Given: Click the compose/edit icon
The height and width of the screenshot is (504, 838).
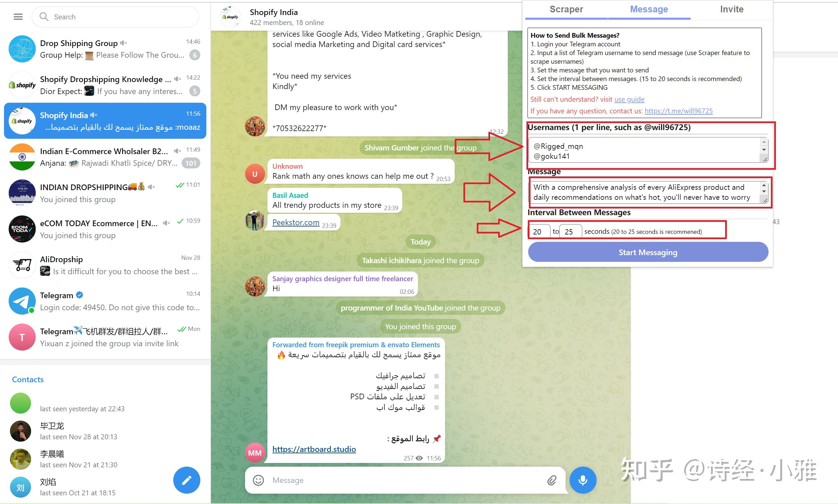Looking at the screenshot, I should pos(187,479).
